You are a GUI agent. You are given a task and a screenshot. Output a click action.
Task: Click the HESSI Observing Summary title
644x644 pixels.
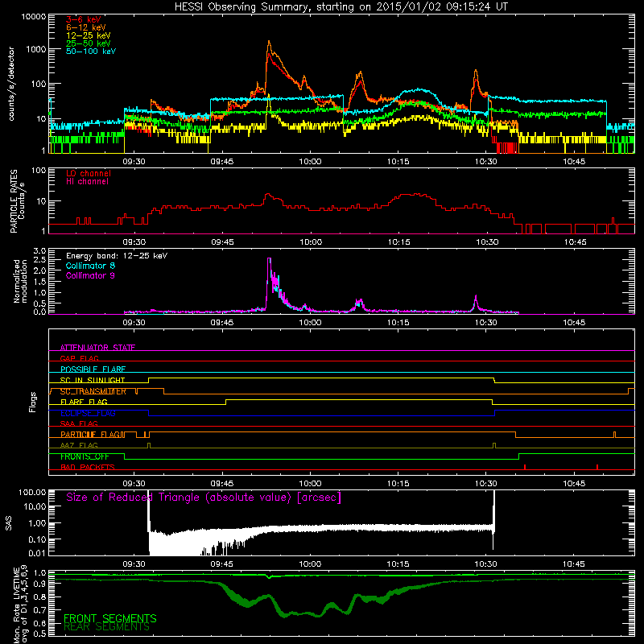(x=341, y=6)
